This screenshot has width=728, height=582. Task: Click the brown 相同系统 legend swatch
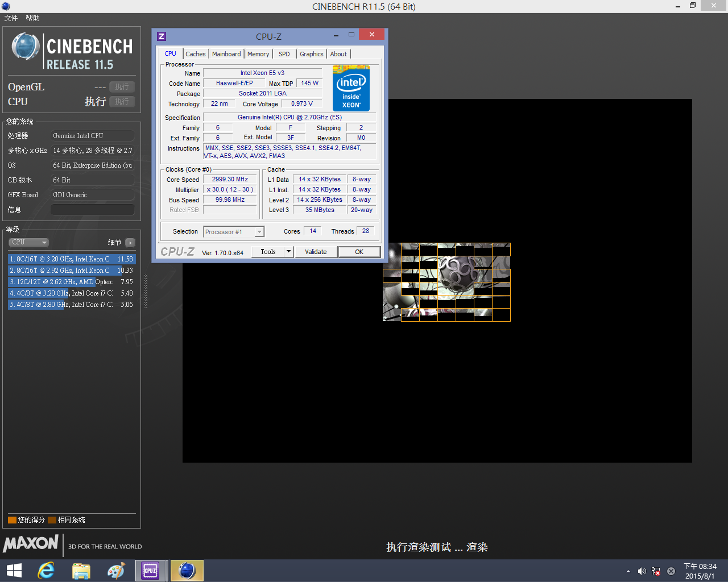point(52,520)
